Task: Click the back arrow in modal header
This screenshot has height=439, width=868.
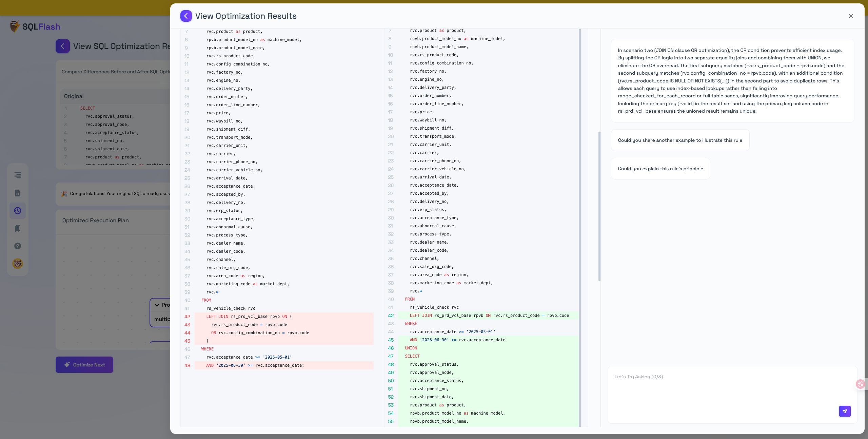Action: (x=186, y=16)
